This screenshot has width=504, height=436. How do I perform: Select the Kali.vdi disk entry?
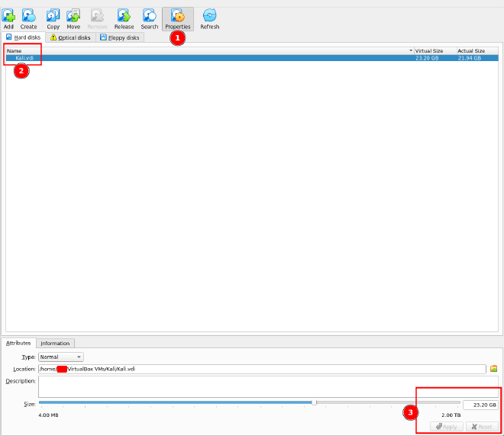click(x=25, y=58)
